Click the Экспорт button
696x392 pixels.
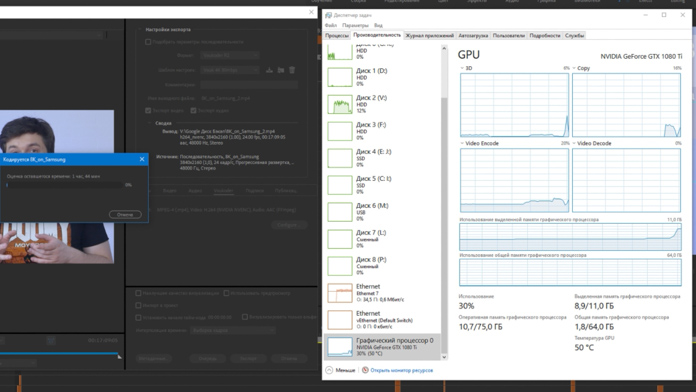coord(249,358)
